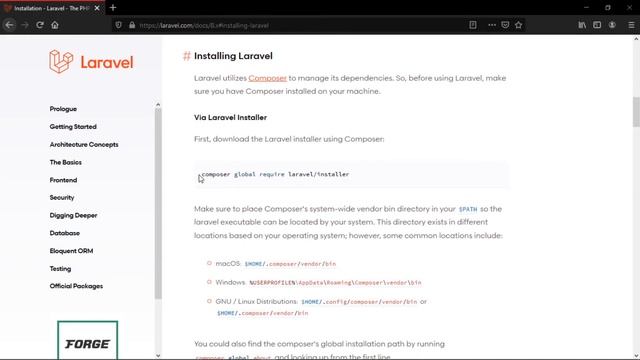Click the # anchor beside Installing Laravel
This screenshot has height=360, width=640.
[x=187, y=56]
